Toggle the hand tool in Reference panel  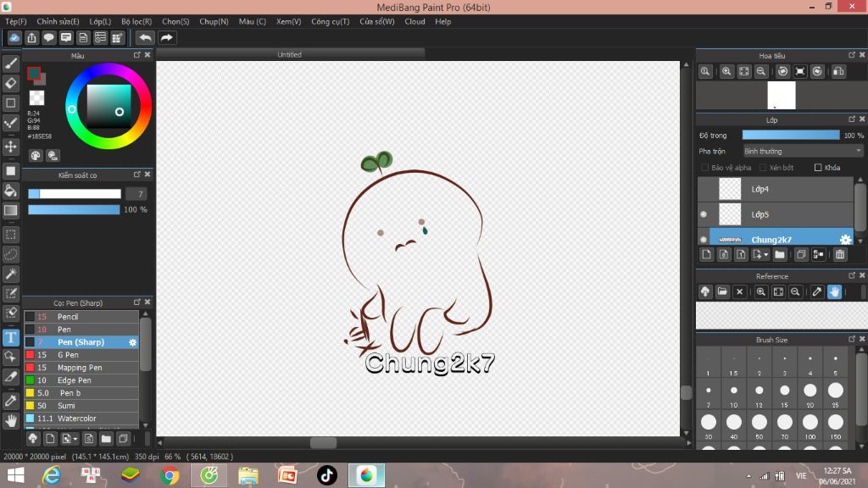834,291
